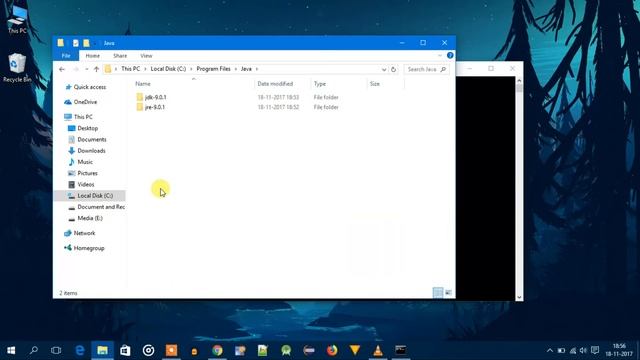Screen dimensions: 640x360
Task: Switch to the Share ribbon tab
Action: click(120, 56)
